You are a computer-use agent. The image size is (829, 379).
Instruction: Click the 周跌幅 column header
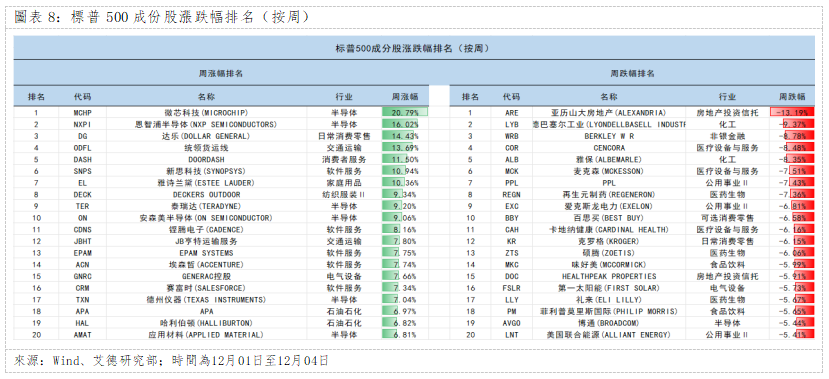792,97
